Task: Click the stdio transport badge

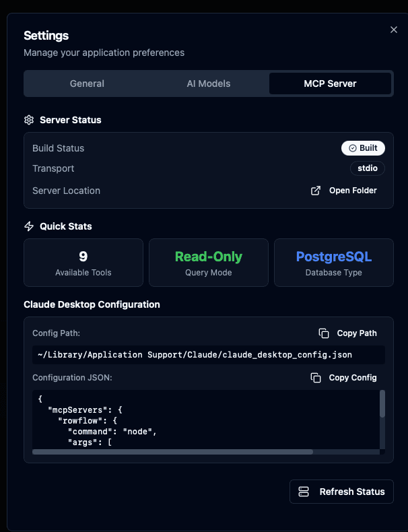Action: (x=368, y=168)
